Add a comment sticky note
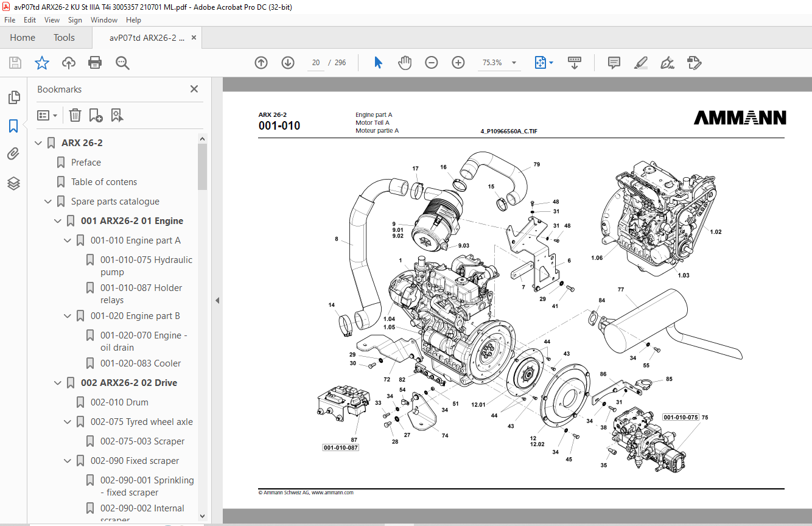812x526 pixels. point(614,63)
